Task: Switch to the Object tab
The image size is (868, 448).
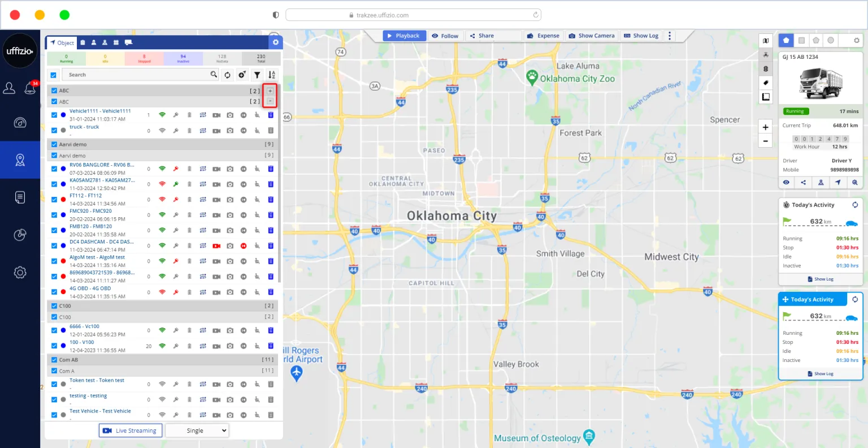Action: (x=62, y=42)
